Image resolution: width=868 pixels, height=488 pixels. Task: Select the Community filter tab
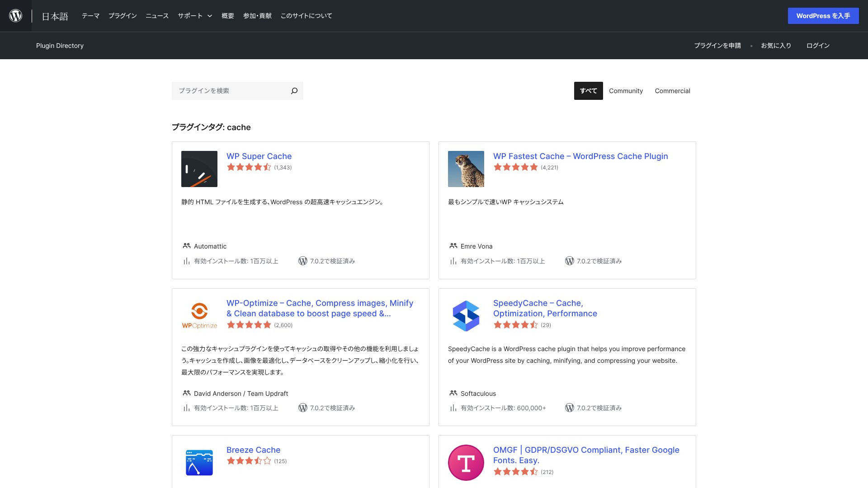coord(626,91)
